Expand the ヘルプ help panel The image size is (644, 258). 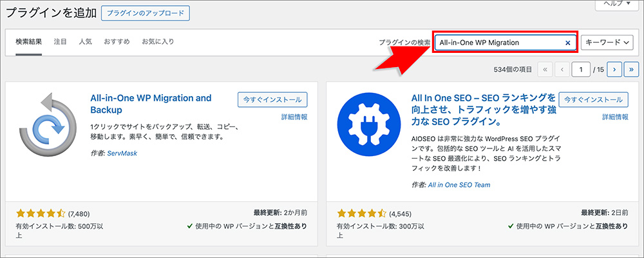click(616, 4)
